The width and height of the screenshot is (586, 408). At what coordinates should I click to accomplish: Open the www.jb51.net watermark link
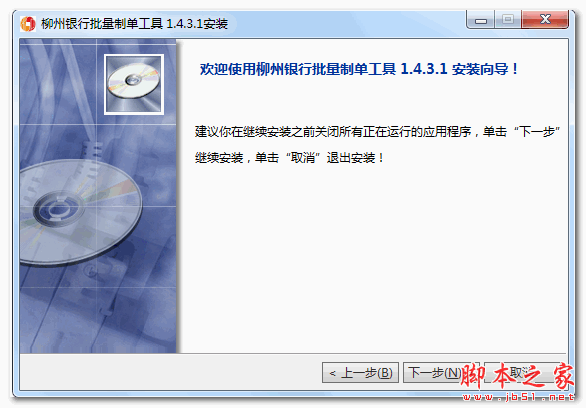[519, 397]
